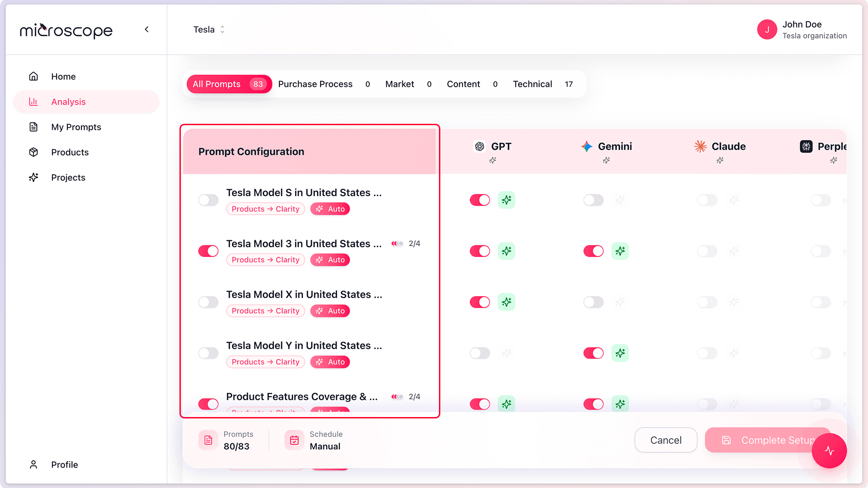This screenshot has height=488, width=868.
Task: Open the Tesla organization selector
Action: [x=208, y=29]
